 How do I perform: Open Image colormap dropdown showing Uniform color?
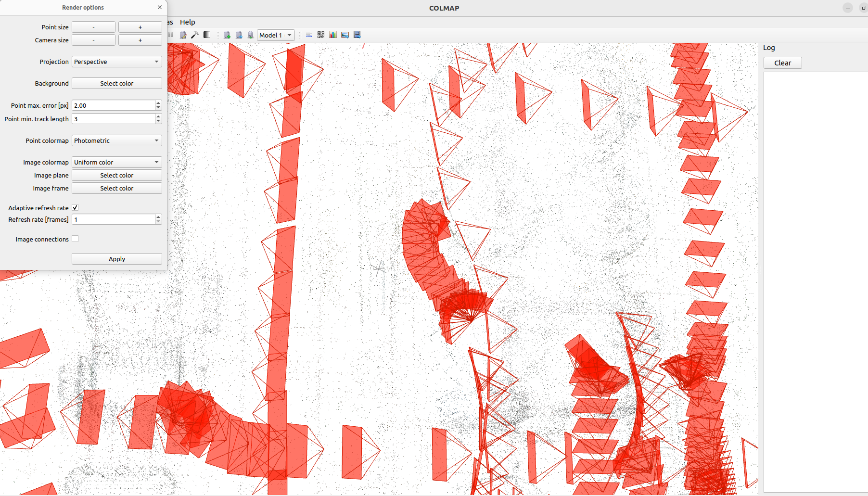click(117, 162)
